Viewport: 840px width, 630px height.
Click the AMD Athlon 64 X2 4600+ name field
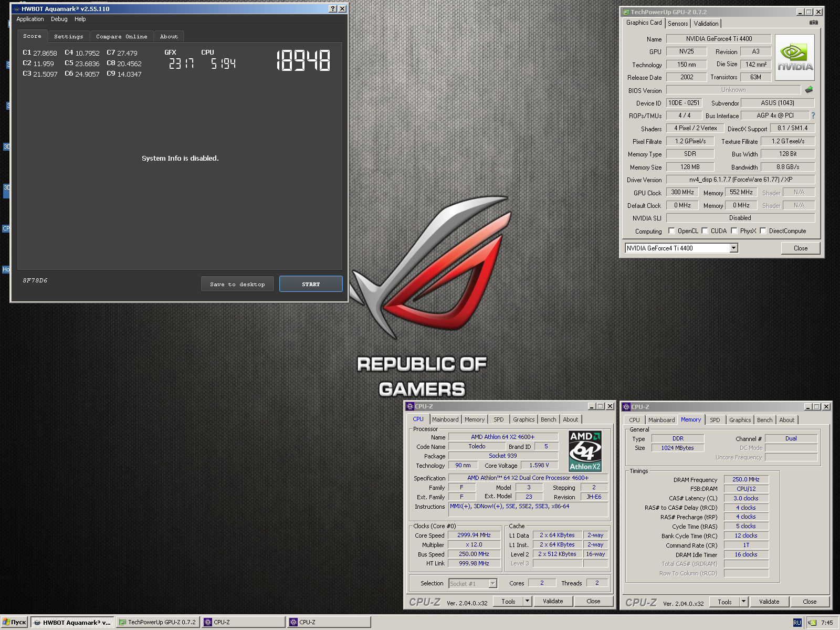[503, 437]
